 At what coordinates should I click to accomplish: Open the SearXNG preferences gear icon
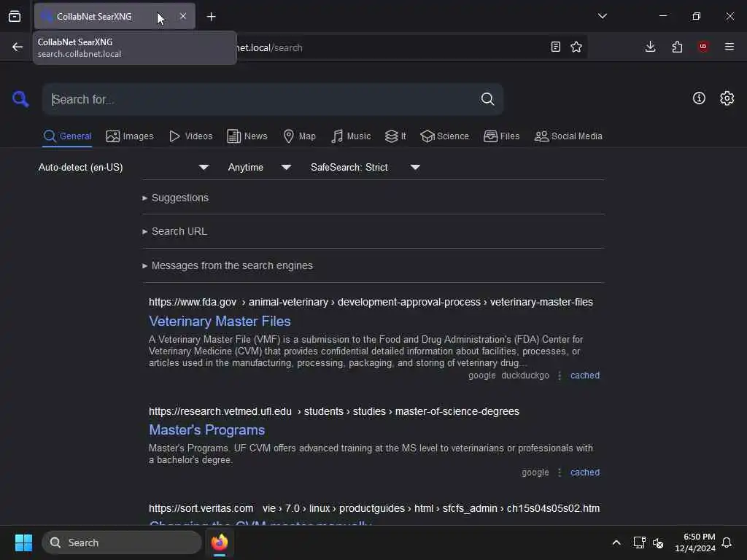point(727,98)
